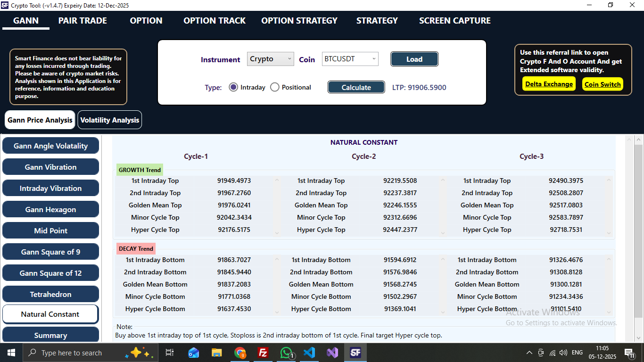Select Gann Square of 9 analysis
The width and height of the screenshot is (644, 362).
coord(50,252)
